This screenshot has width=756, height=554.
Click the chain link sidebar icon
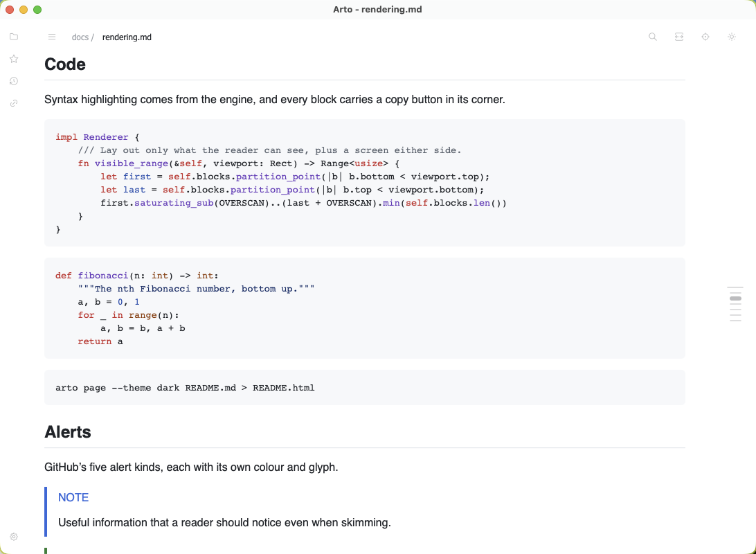(x=14, y=103)
